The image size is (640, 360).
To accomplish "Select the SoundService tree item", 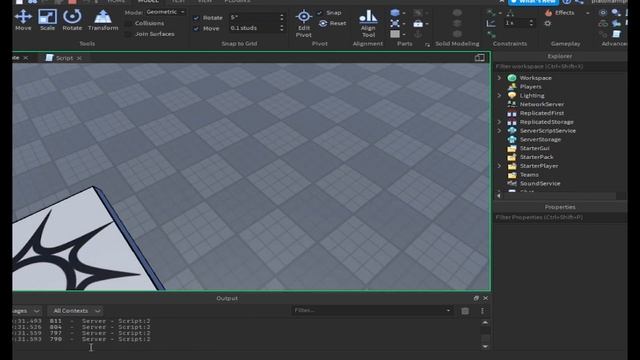I will click(540, 183).
